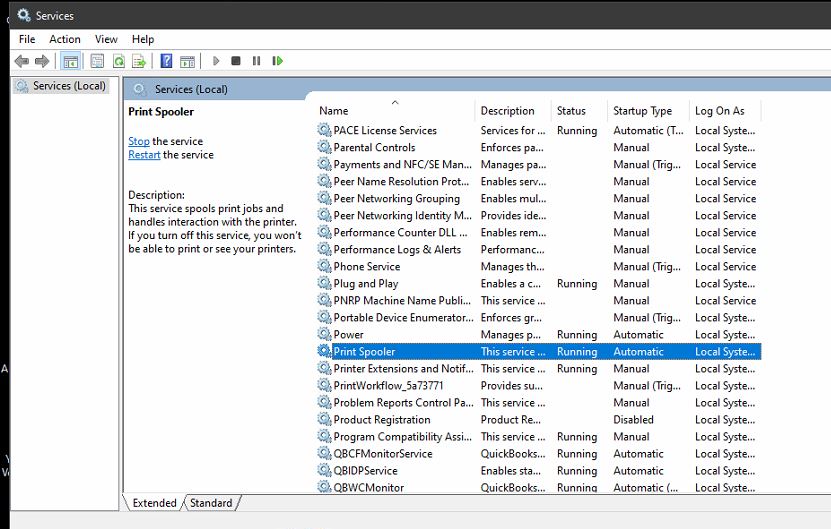Select Program Compatibility Assistant service
Screen dimensions: 831x529
[x=539, y=436]
